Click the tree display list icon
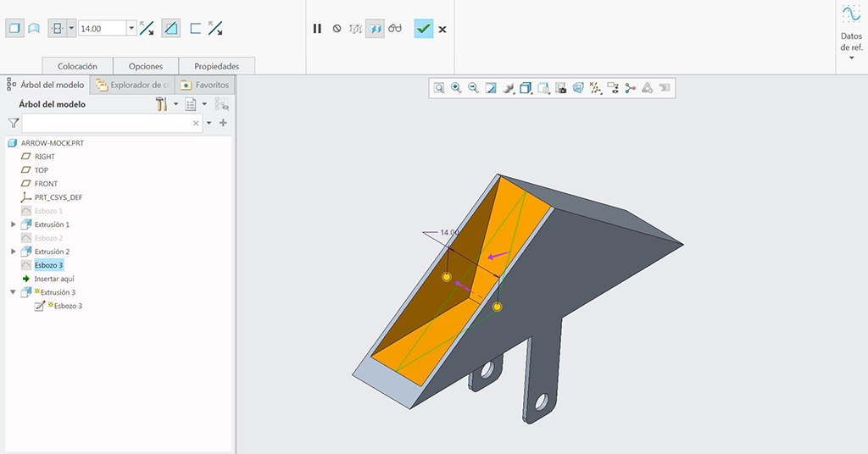 click(x=191, y=104)
